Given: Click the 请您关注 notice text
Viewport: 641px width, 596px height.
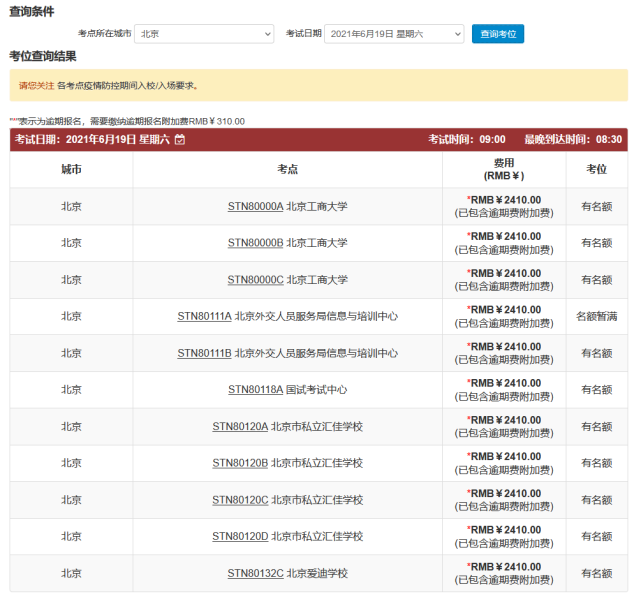Looking at the screenshot, I should 36,86.
